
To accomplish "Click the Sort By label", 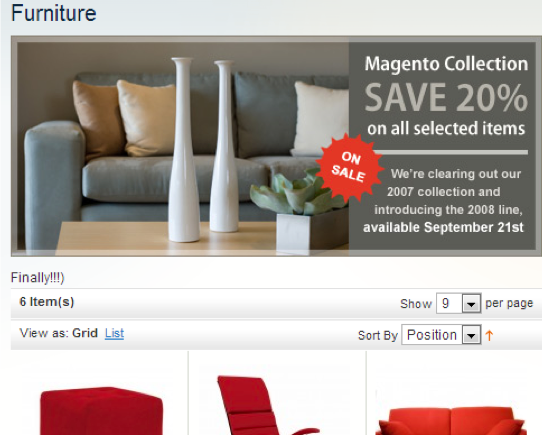I will [378, 335].
